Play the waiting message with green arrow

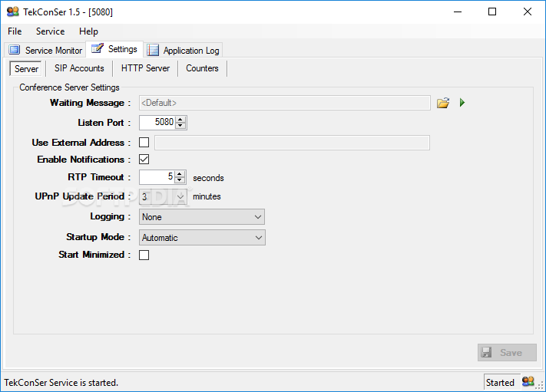462,103
